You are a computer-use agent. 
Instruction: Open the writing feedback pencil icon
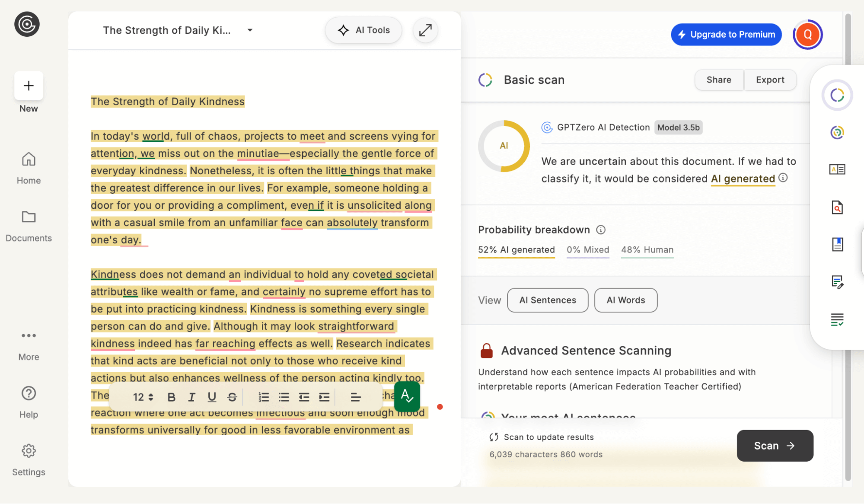(x=837, y=282)
